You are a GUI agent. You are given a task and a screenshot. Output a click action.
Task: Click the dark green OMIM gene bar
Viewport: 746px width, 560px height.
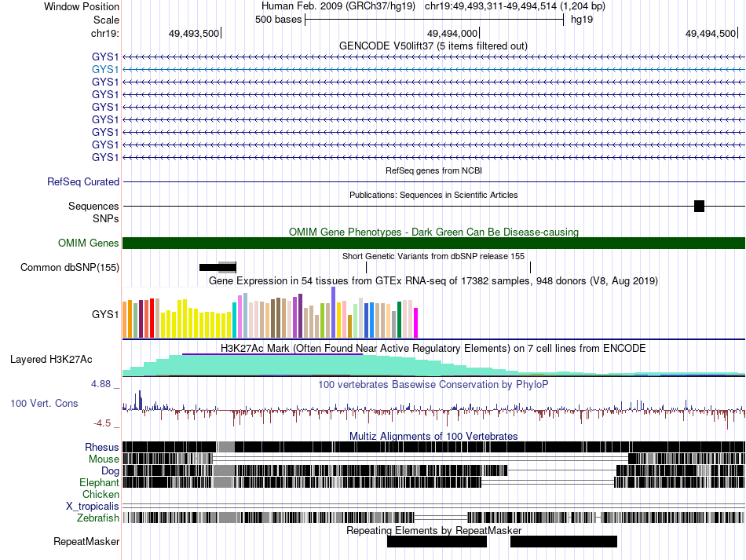click(433, 243)
